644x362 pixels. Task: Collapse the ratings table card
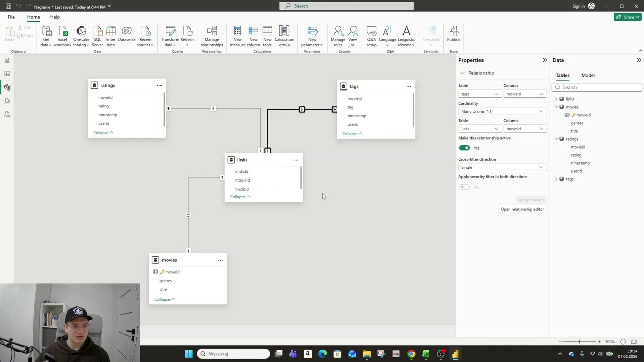pos(103,133)
